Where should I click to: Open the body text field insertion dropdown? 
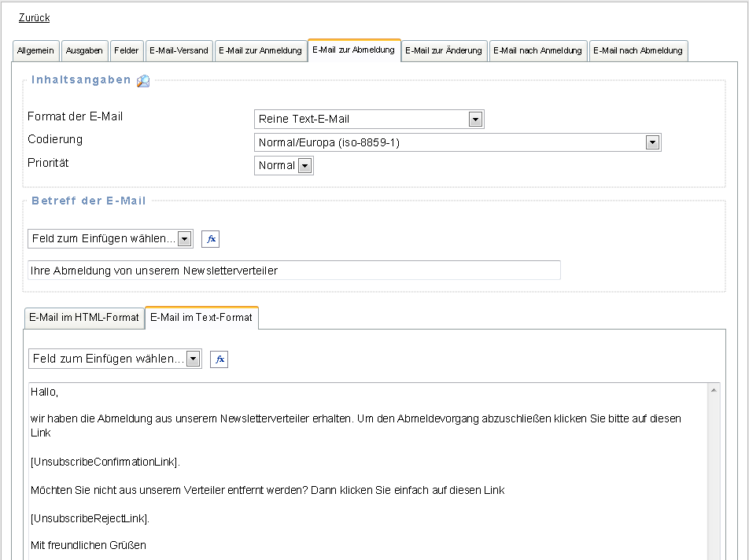115,359
